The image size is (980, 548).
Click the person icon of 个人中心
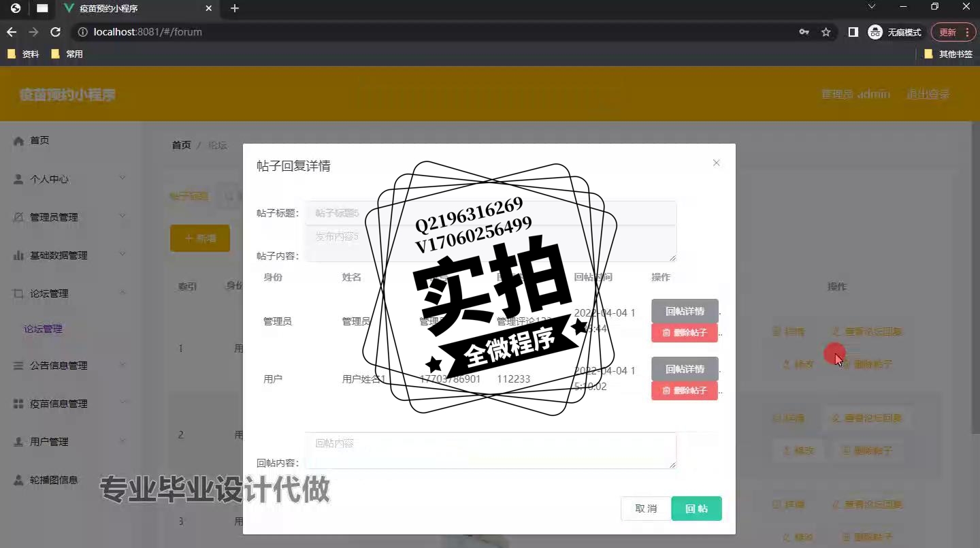(18, 179)
